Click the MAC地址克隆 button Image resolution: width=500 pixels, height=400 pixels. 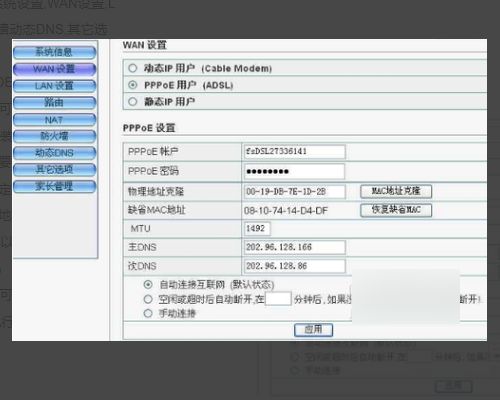click(396, 191)
